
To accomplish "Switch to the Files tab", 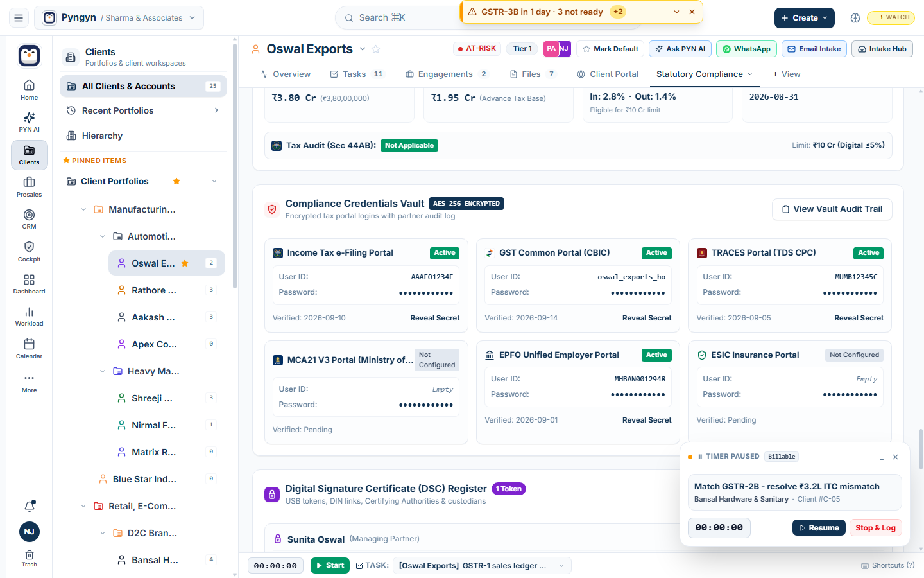I will 532,74.
